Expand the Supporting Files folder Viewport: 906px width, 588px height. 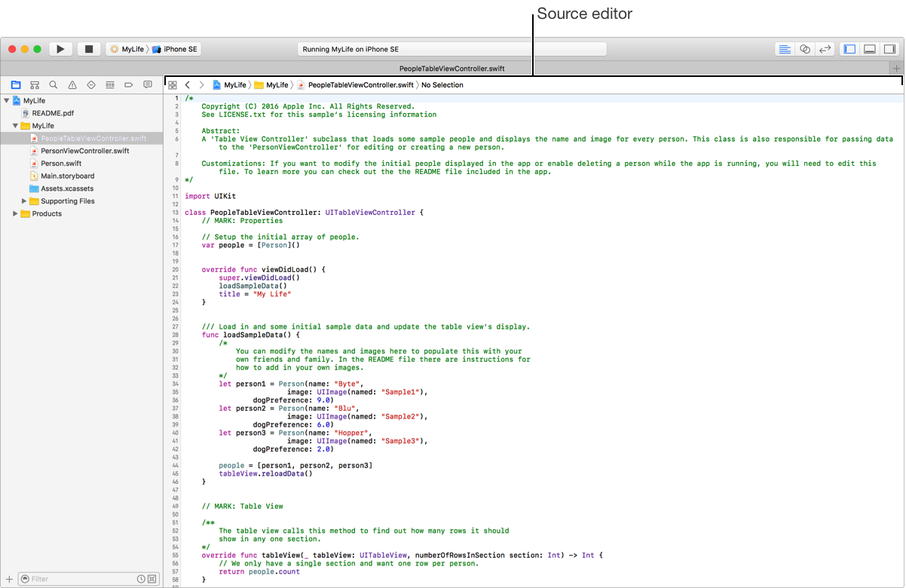(x=24, y=201)
